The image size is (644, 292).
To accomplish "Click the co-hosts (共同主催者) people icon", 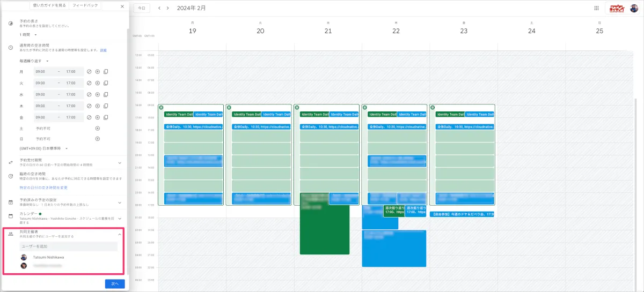I will [x=11, y=234].
